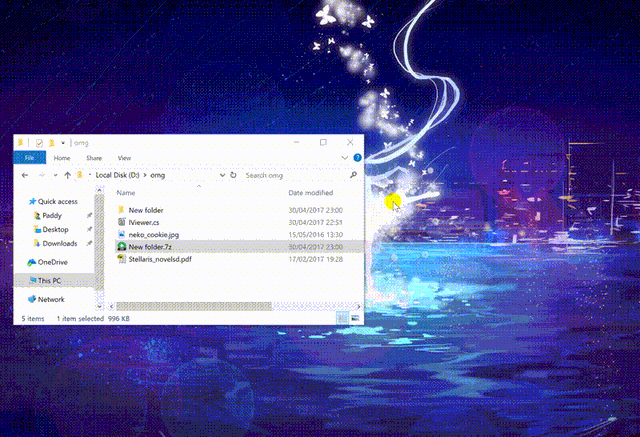The height and width of the screenshot is (437, 640).
Task: Click the Network icon in navigation pane
Action: coord(32,299)
